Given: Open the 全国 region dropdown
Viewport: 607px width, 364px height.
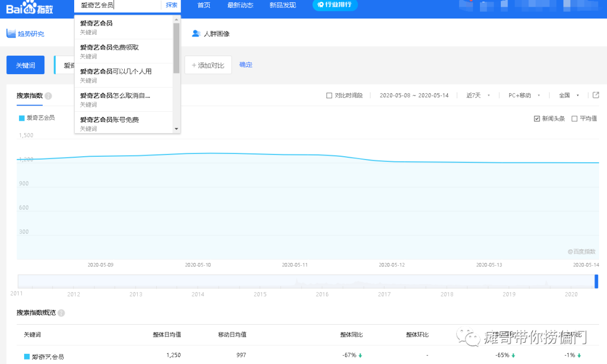Looking at the screenshot, I should 569,95.
